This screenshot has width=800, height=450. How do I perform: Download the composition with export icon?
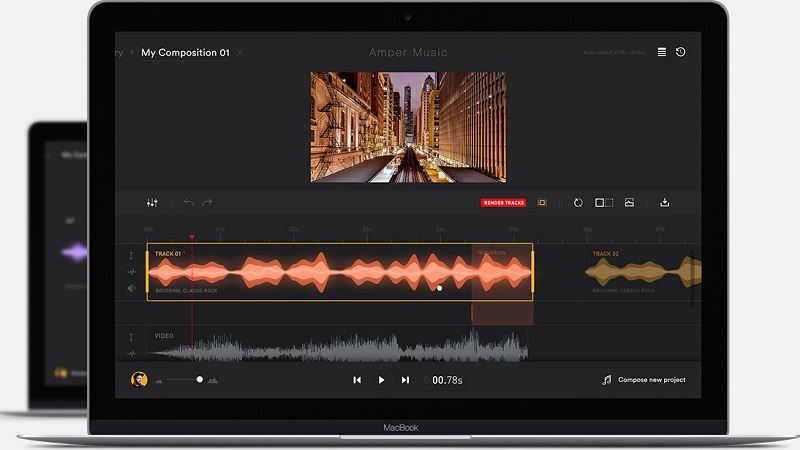pyautogui.click(x=664, y=203)
